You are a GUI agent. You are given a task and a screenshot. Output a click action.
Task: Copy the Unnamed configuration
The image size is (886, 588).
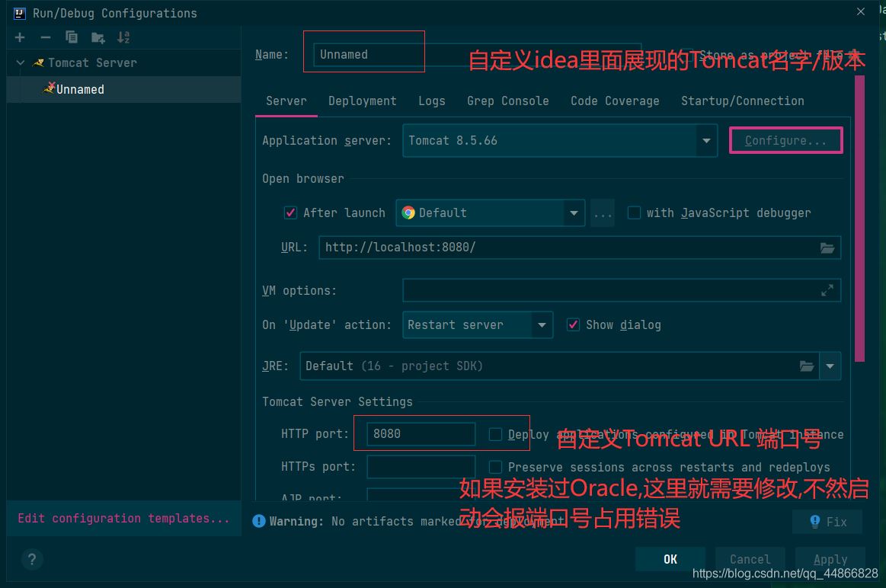[71, 37]
